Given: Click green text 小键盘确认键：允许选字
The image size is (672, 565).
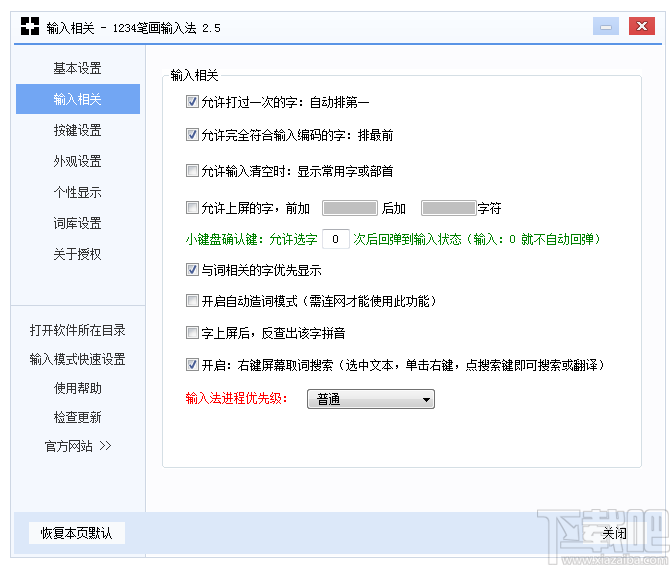Looking at the screenshot, I should click(252, 239).
